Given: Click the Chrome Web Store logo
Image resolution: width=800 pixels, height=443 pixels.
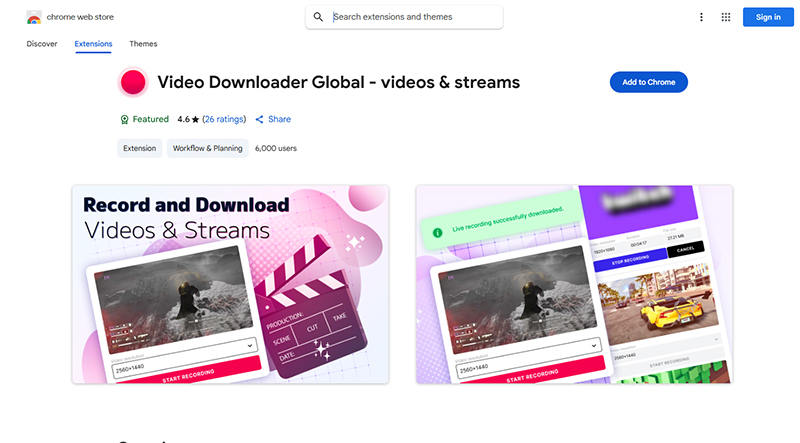Looking at the screenshot, I should 34,17.
